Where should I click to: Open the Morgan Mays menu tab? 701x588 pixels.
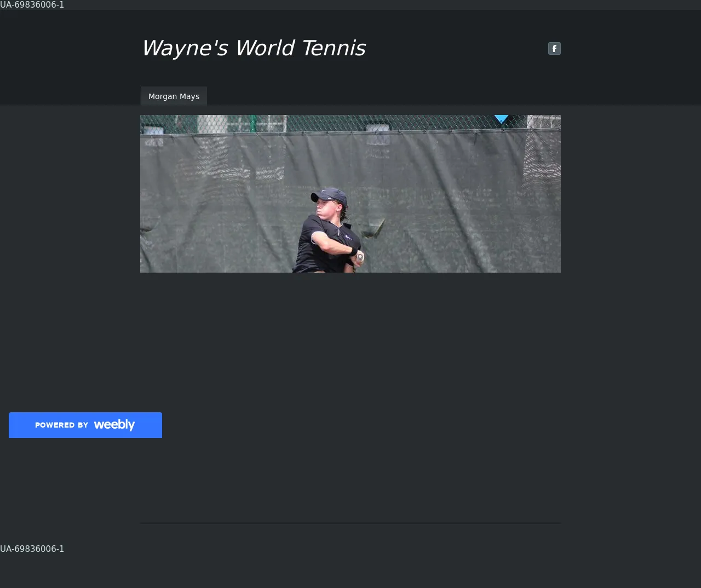[174, 96]
